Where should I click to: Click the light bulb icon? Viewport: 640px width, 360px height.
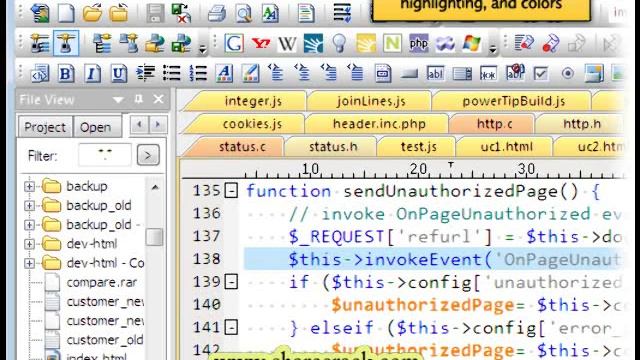339,43
